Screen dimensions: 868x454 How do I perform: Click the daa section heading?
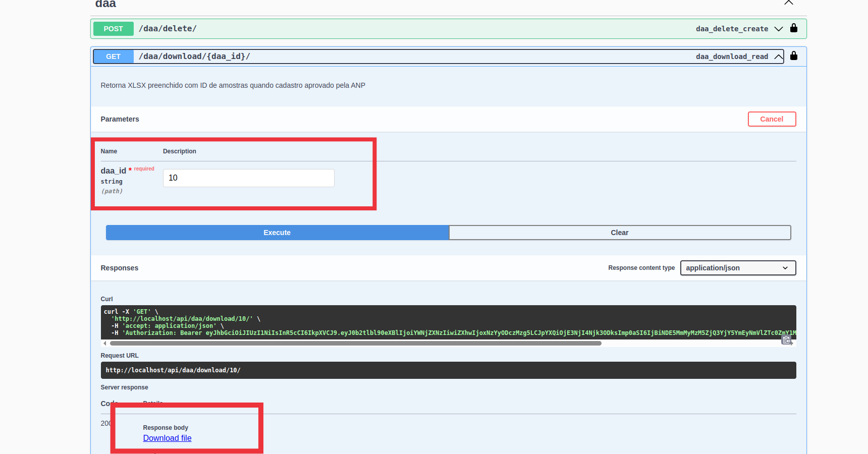[105, 4]
